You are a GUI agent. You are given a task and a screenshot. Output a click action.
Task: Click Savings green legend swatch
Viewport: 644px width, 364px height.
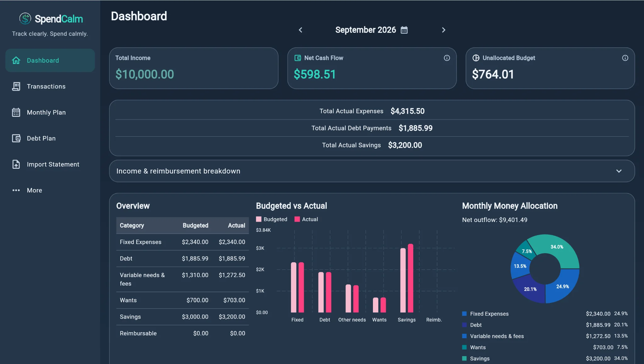pyautogui.click(x=464, y=358)
